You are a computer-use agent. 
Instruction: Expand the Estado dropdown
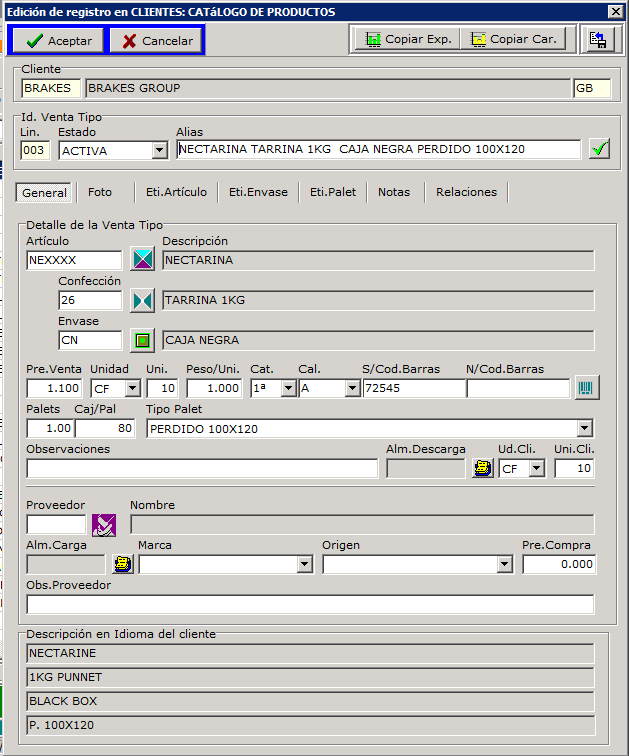click(x=159, y=150)
